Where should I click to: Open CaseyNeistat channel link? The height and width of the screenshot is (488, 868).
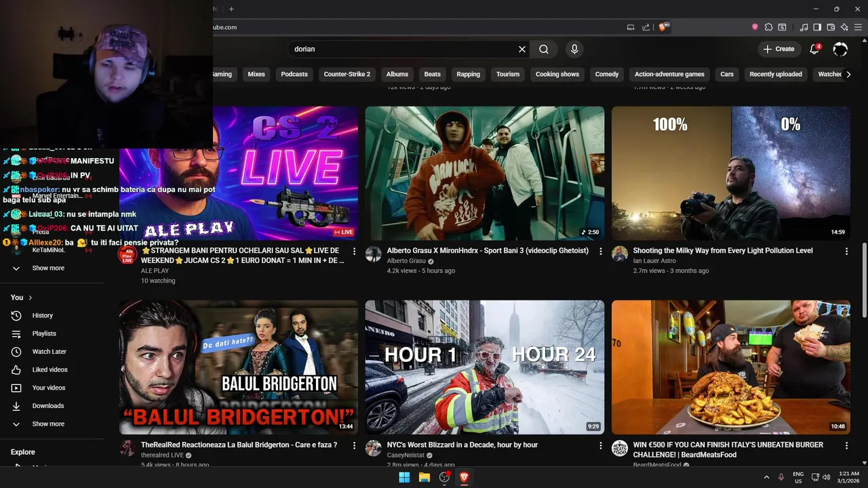[x=406, y=455]
